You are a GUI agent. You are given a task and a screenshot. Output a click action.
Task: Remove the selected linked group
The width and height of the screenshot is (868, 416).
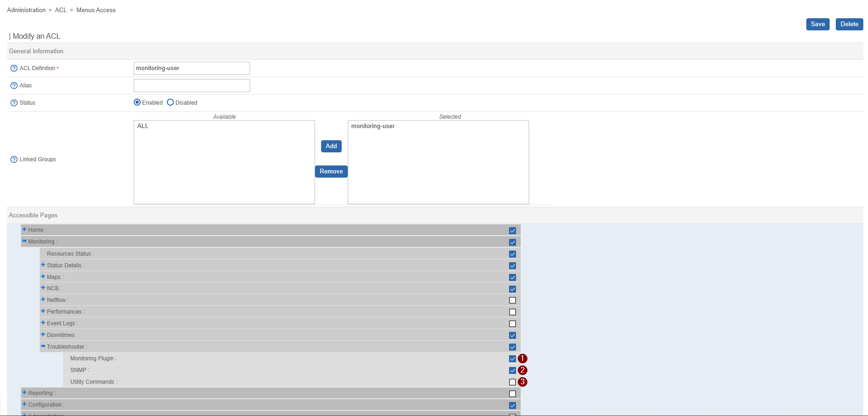click(331, 172)
